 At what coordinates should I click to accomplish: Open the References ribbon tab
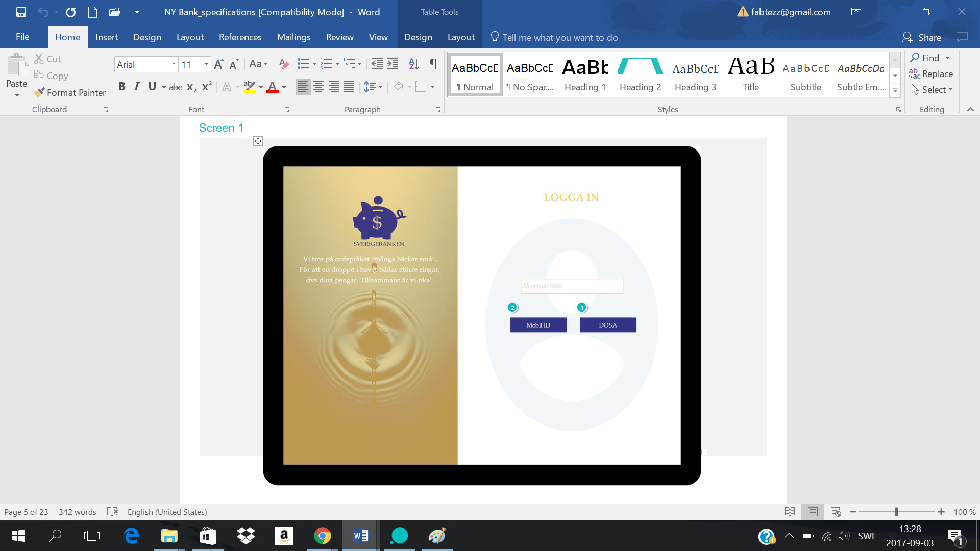click(240, 37)
